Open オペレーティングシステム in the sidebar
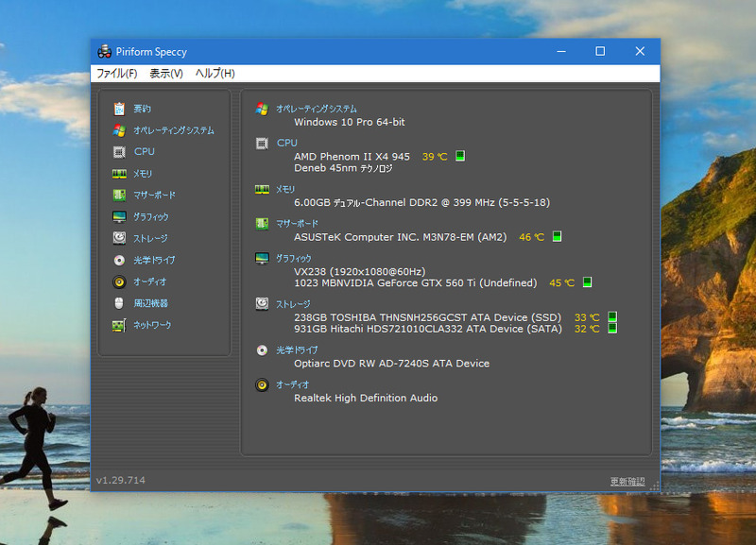Image resolution: width=756 pixels, height=545 pixels. click(x=174, y=130)
